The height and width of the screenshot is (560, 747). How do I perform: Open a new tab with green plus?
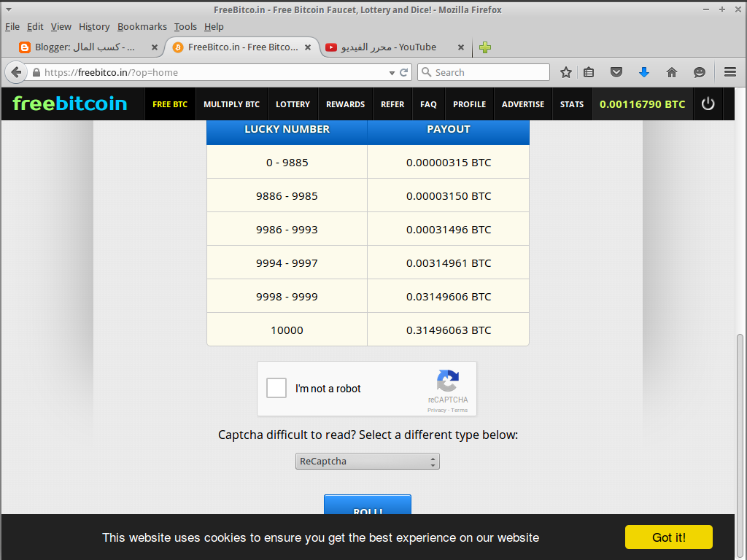pos(485,47)
